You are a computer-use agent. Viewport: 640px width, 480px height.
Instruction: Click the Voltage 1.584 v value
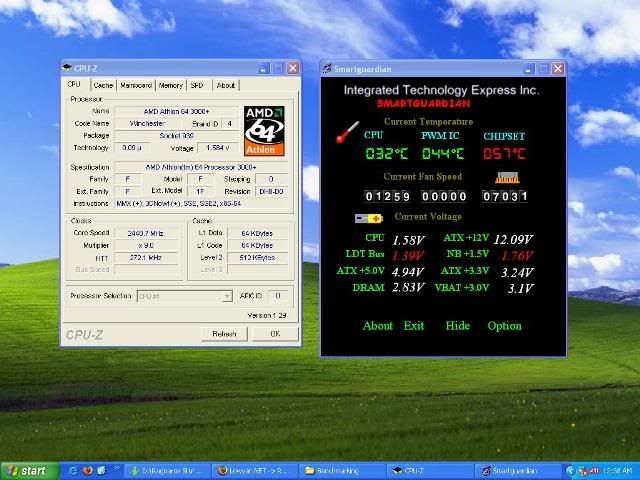218,148
